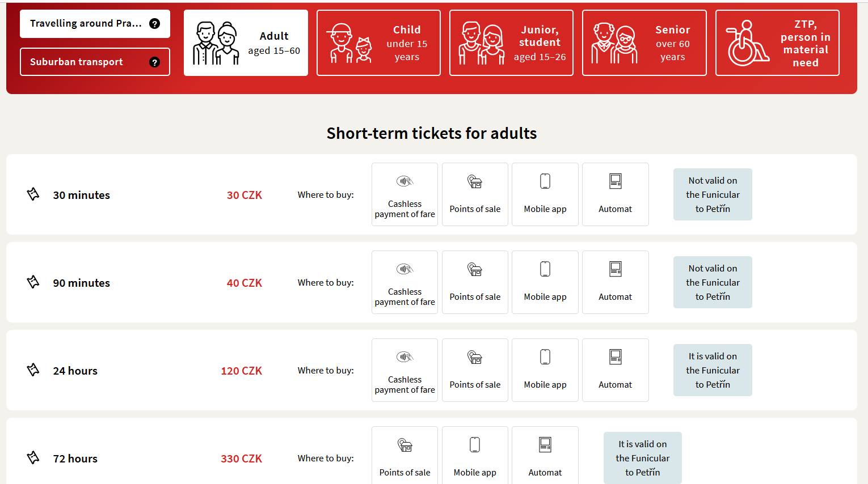Select Cashless payment of fare for 30 minutes
The image size is (868, 484).
point(404,194)
